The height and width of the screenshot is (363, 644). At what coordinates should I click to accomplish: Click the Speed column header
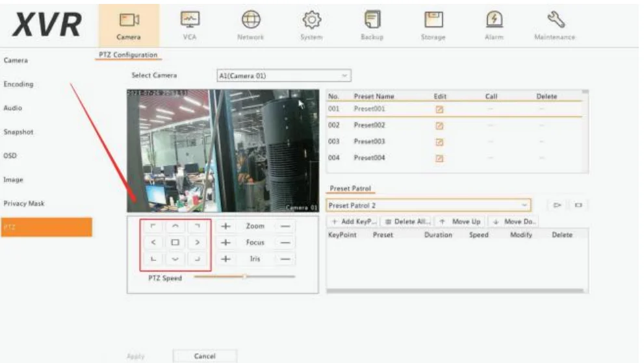pyautogui.click(x=479, y=235)
